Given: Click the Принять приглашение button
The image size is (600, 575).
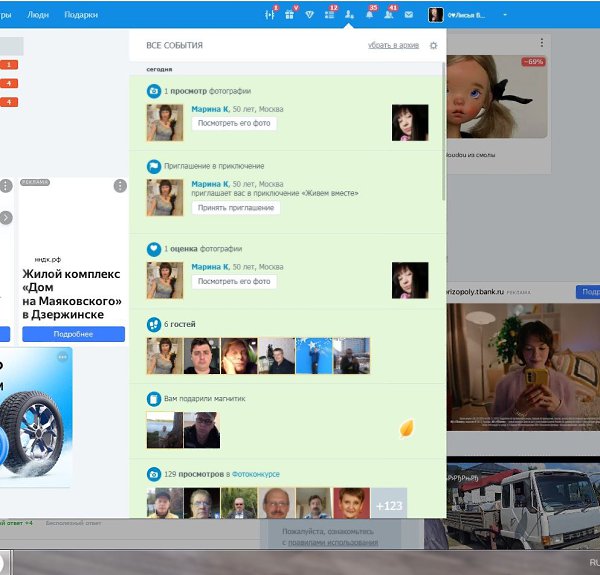Looking at the screenshot, I should tap(235, 208).
